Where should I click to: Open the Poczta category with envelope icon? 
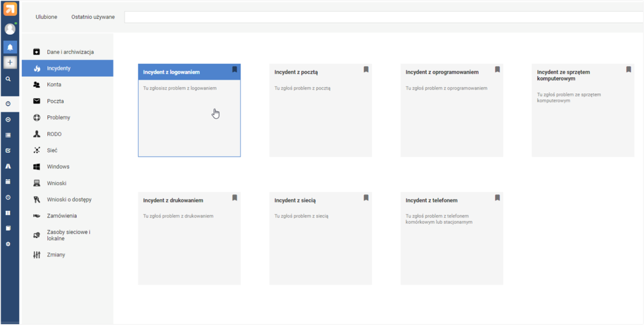68,101
